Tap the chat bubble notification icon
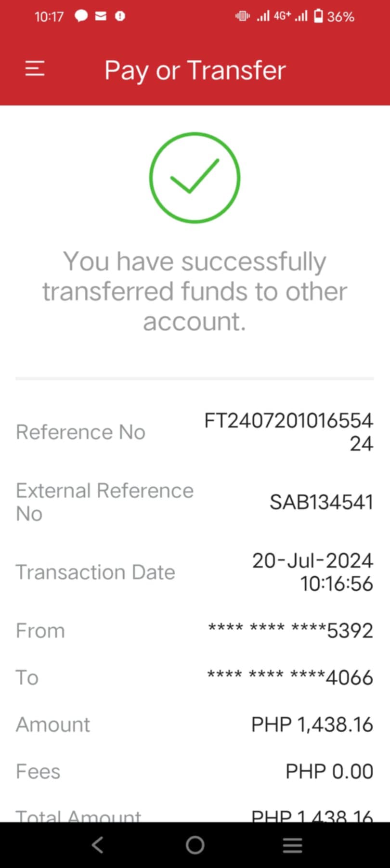The width and height of the screenshot is (390, 868). tap(81, 16)
